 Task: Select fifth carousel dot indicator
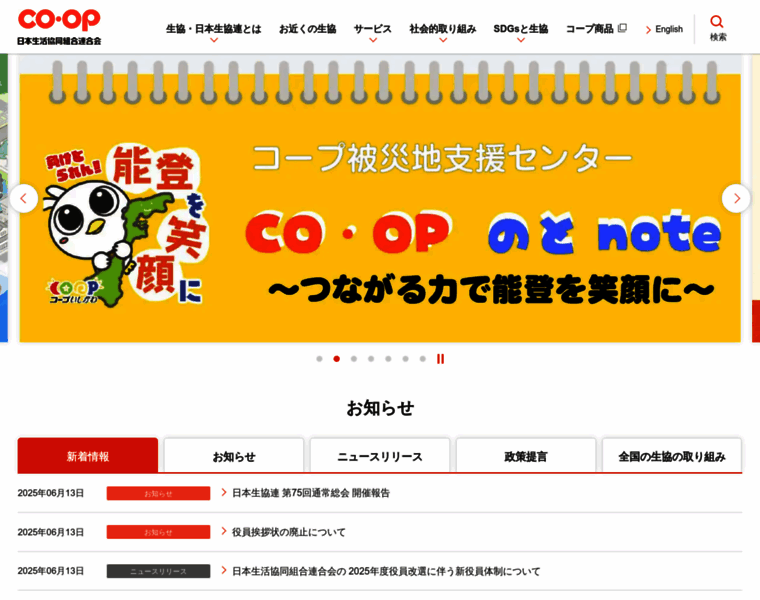(388, 359)
